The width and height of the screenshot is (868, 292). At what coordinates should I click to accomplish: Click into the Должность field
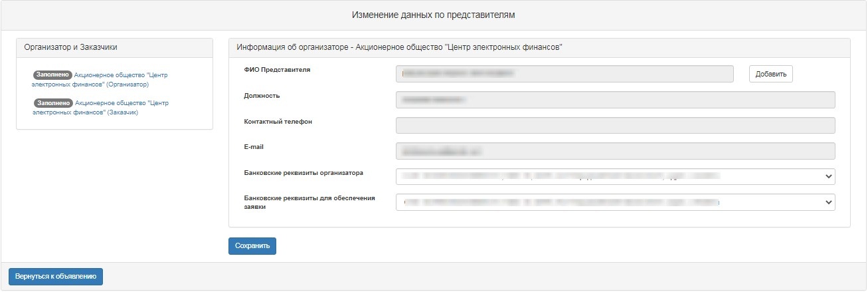pos(615,100)
